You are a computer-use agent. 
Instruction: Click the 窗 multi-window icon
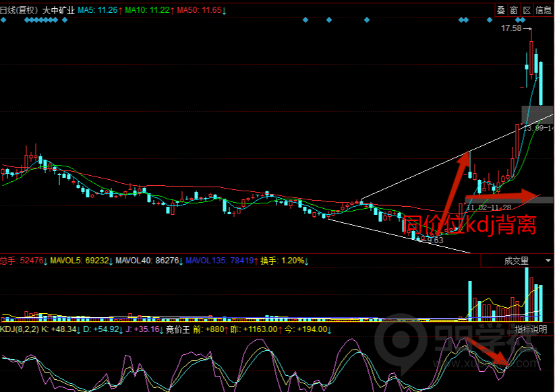(x=514, y=10)
